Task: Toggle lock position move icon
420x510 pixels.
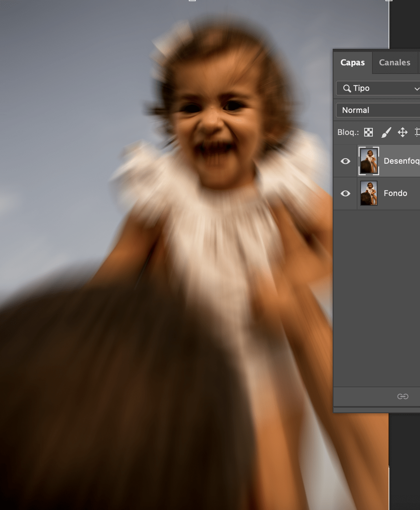Action: [403, 132]
